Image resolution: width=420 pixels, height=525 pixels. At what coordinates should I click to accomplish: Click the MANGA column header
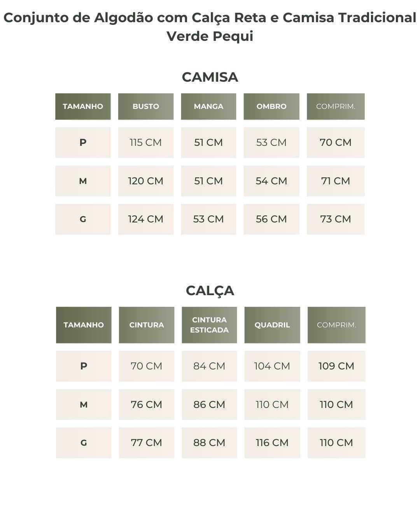[208, 106]
